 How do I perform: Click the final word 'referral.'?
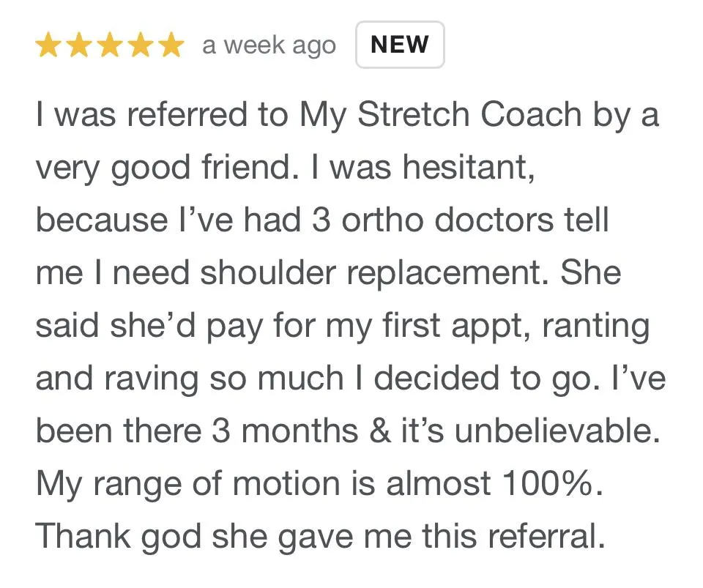(x=546, y=537)
